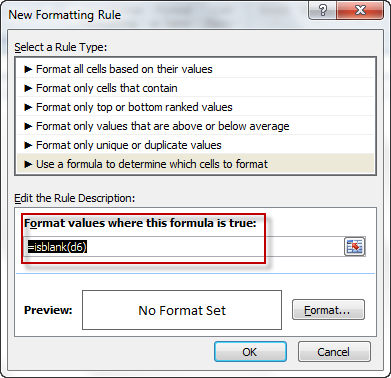Click arrow beside top or bottom ranked values
This screenshot has width=391, height=378.
pyautogui.click(x=28, y=107)
